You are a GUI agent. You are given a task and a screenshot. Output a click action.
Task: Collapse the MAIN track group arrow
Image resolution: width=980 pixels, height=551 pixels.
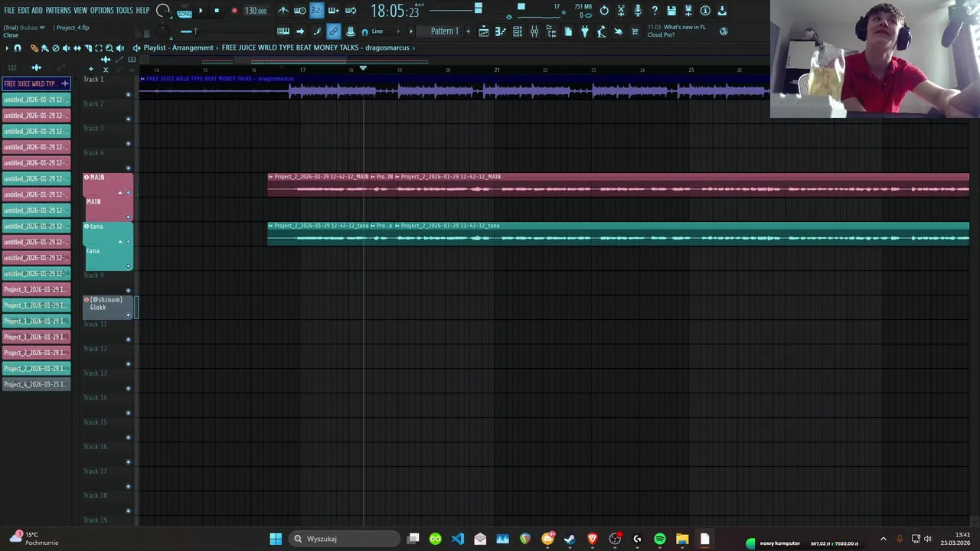point(119,193)
